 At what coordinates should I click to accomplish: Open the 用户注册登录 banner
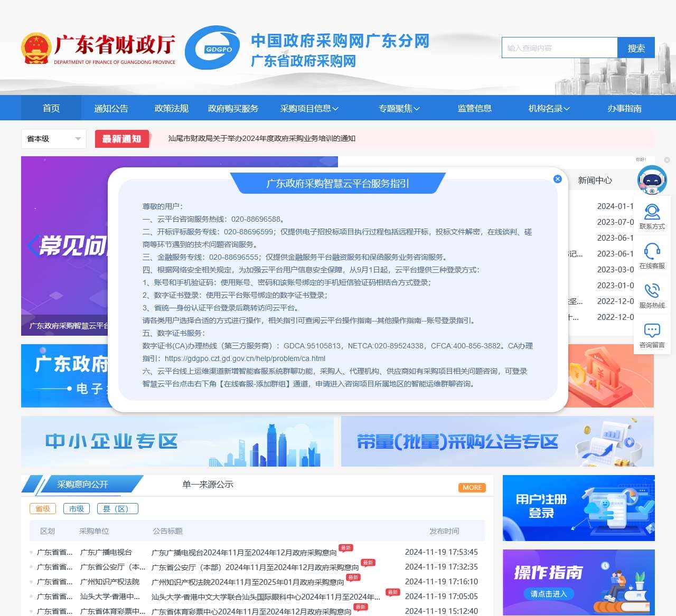pos(579,508)
